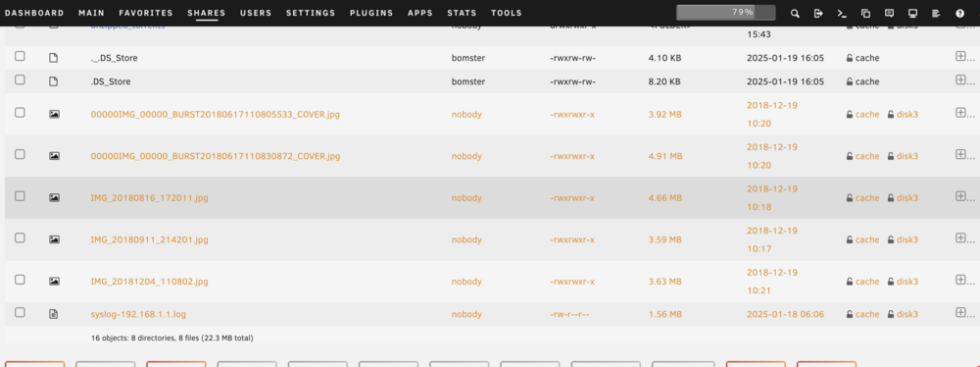The width and height of the screenshot is (980, 367).
Task: Open IMG_20180911_214201.jpg file link
Action: pyautogui.click(x=149, y=239)
